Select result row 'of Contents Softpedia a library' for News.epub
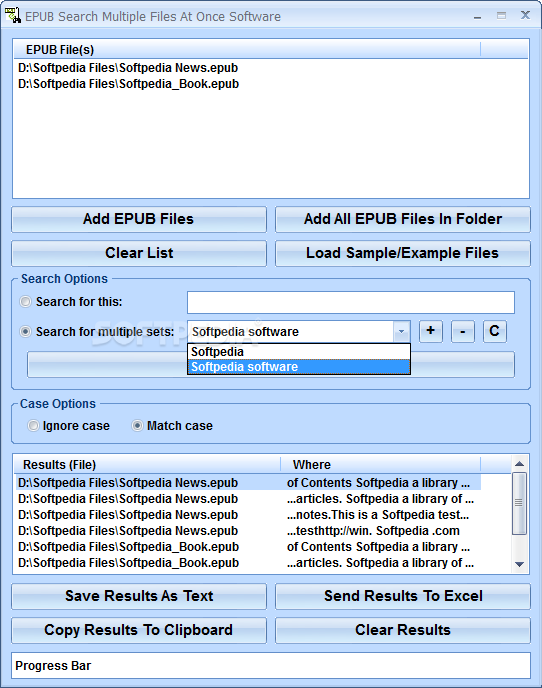542x688 pixels. point(248,483)
